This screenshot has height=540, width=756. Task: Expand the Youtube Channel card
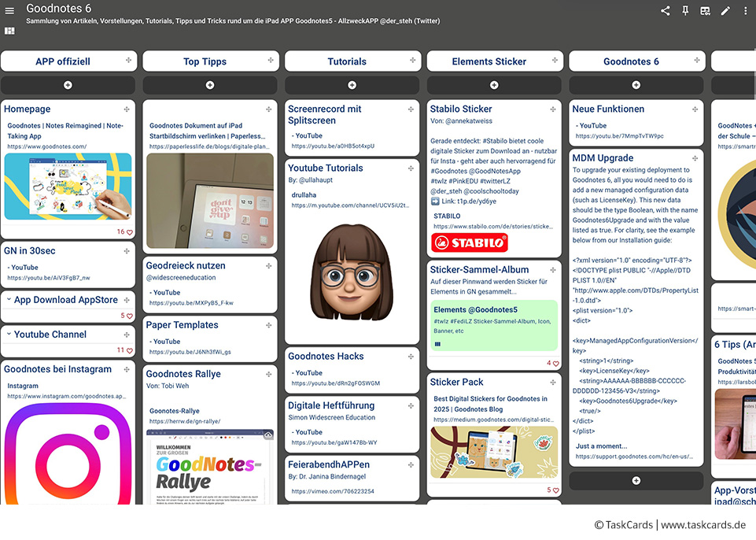tap(9, 334)
